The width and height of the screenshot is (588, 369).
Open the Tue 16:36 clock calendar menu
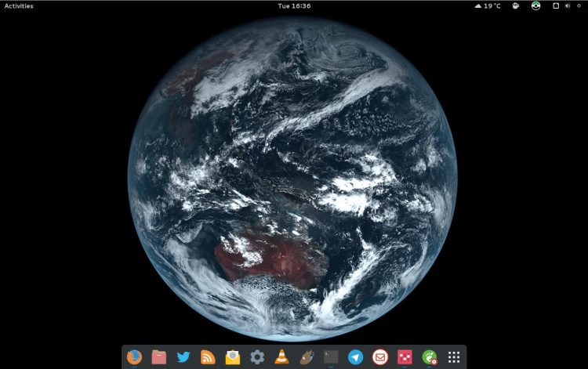294,5
